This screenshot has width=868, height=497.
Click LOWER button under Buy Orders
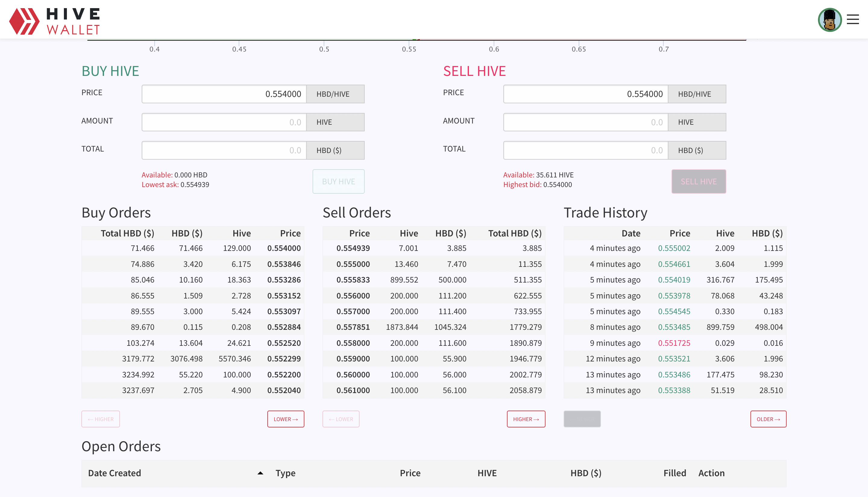[285, 419]
